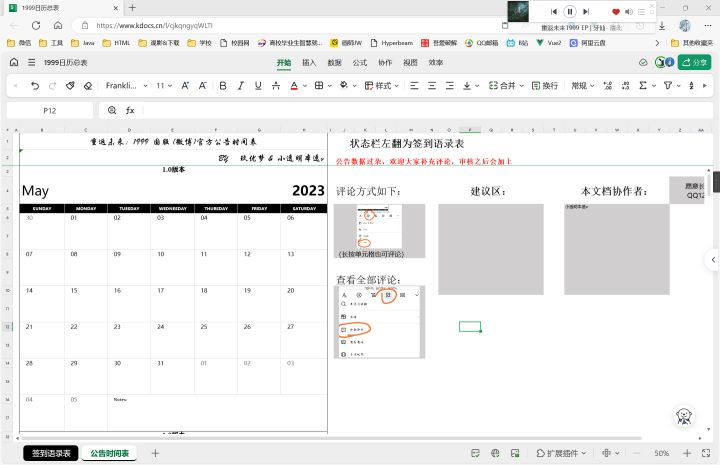Open the font color dropdown arrow

(305, 86)
